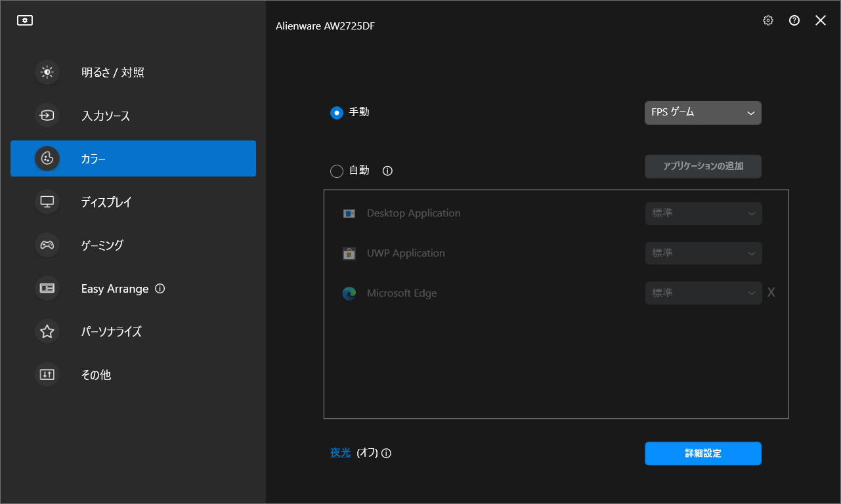Click the UWP Application row label

[406, 253]
